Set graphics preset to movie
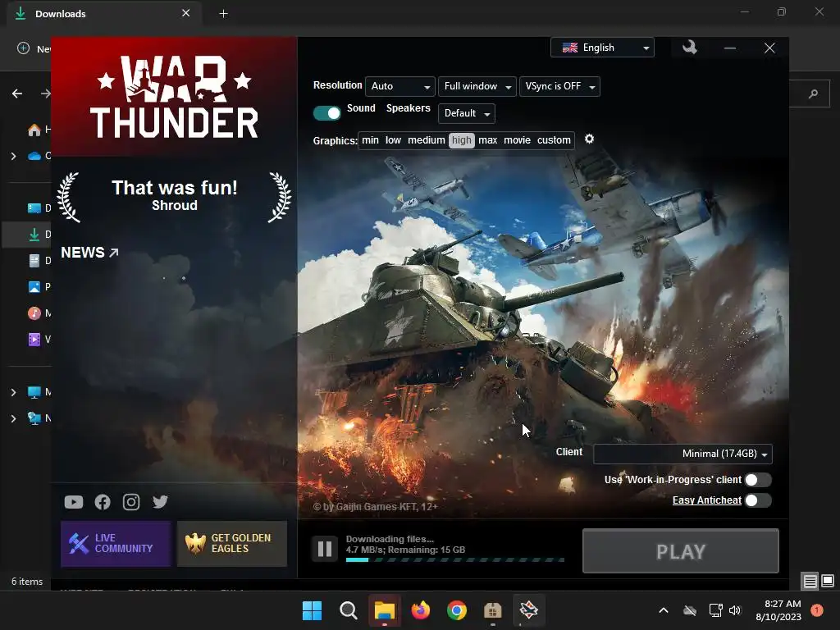This screenshot has width=840, height=630. (x=517, y=140)
